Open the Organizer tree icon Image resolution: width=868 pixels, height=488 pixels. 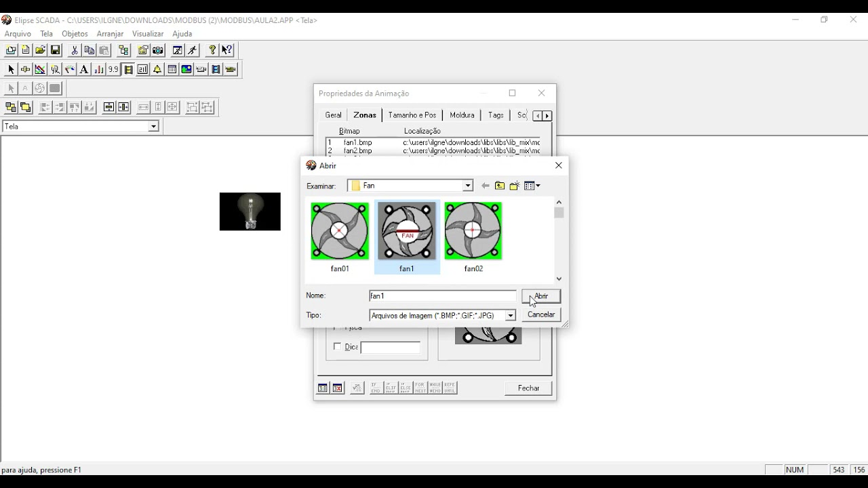click(123, 50)
